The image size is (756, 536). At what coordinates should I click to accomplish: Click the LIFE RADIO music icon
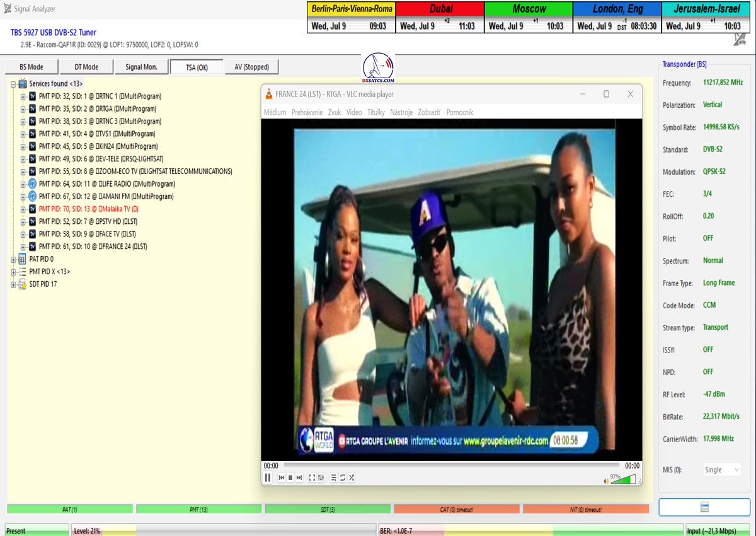tap(32, 184)
